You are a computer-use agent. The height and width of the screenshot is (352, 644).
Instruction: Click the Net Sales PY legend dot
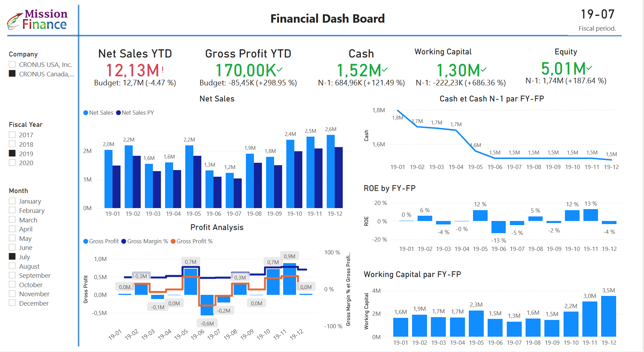click(x=118, y=113)
